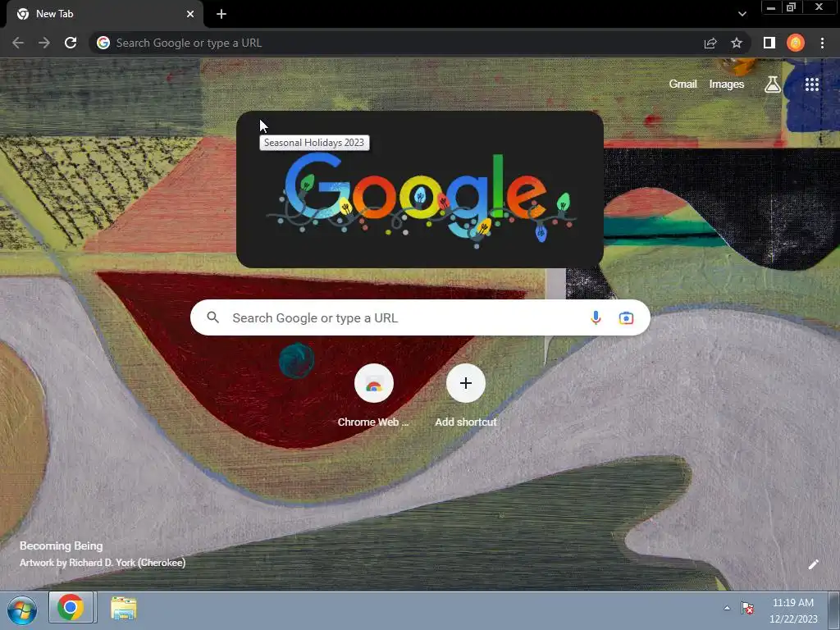This screenshot has width=840, height=630.
Task: Open Chrome Web Store shortcut
Action: 373,396
